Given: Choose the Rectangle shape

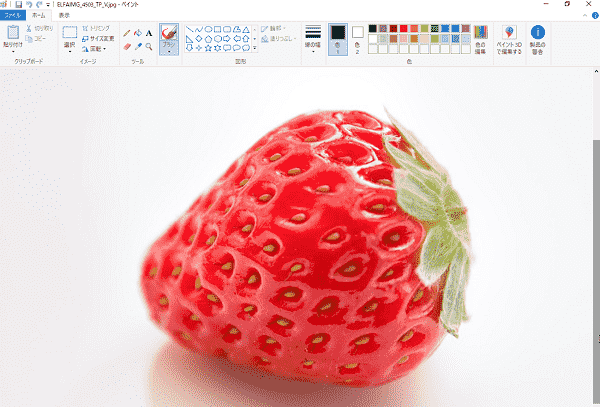Looking at the screenshot, I should [217, 29].
